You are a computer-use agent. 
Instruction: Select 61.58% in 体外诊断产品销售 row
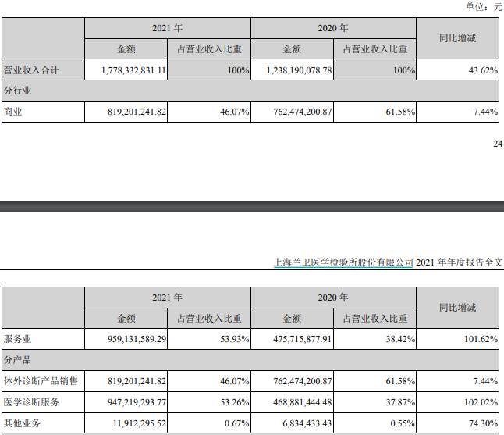(x=400, y=381)
